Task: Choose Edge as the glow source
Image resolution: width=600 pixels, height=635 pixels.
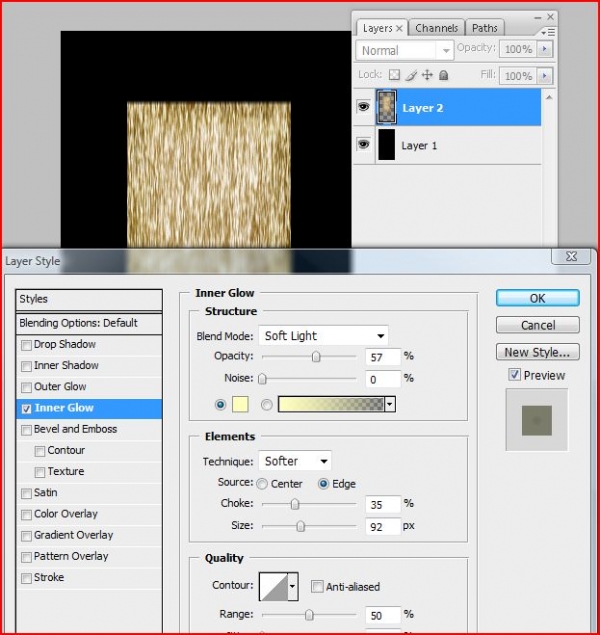Action: tap(323, 484)
